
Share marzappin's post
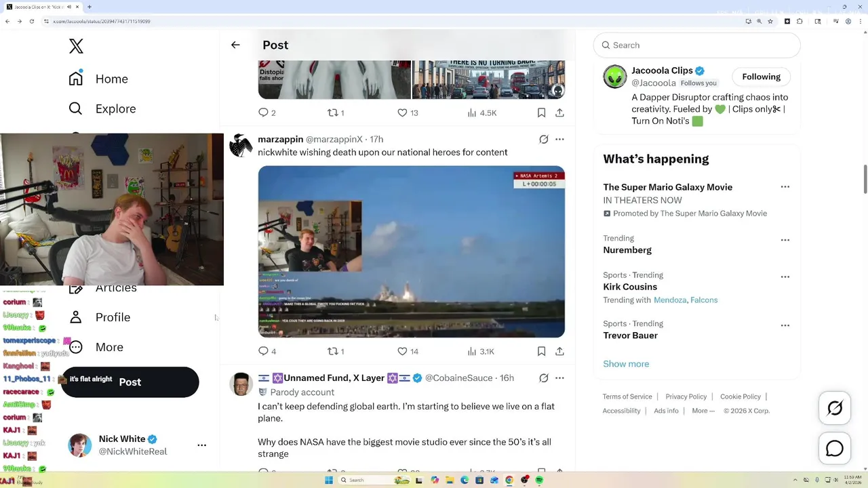[x=559, y=351]
